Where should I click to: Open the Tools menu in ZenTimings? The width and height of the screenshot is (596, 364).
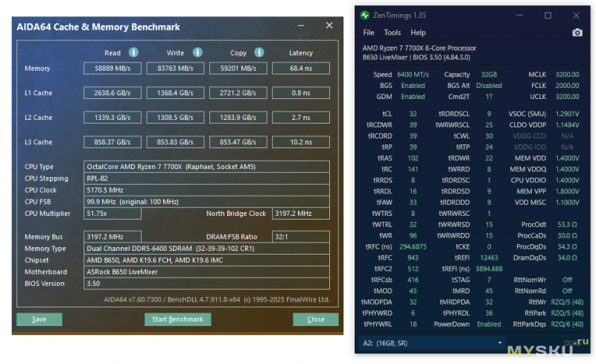pos(392,33)
